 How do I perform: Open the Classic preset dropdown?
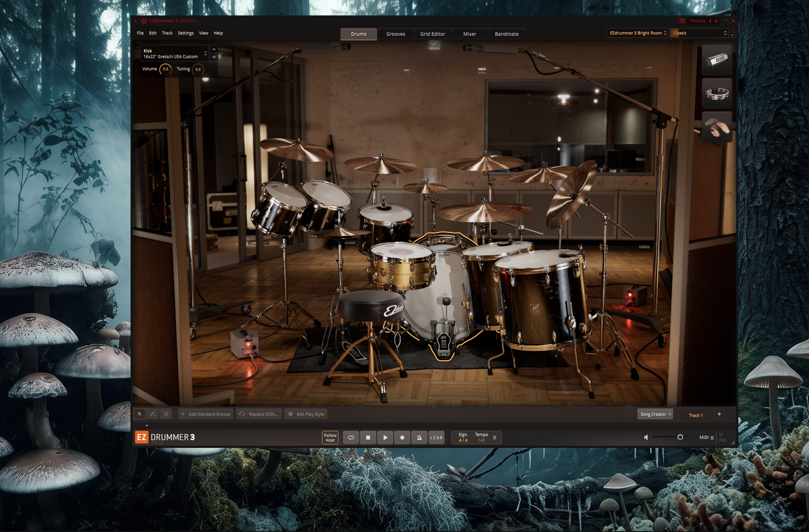click(x=699, y=33)
